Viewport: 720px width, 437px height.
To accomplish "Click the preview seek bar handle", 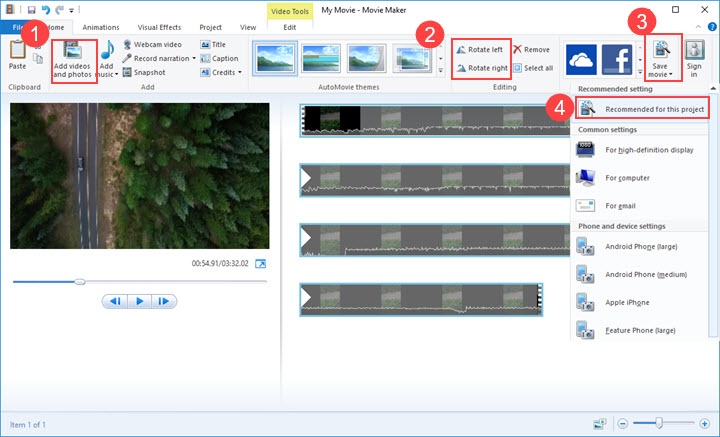I will click(x=80, y=281).
